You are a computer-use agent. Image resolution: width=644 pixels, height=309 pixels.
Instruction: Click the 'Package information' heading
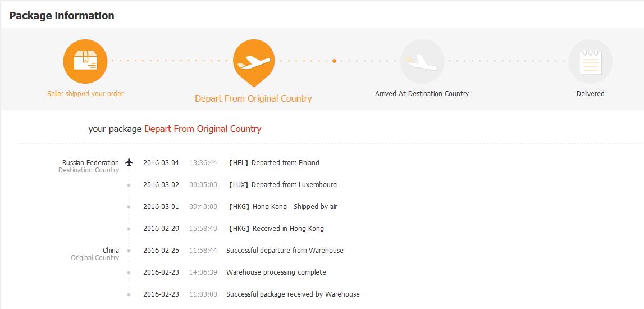[62, 16]
